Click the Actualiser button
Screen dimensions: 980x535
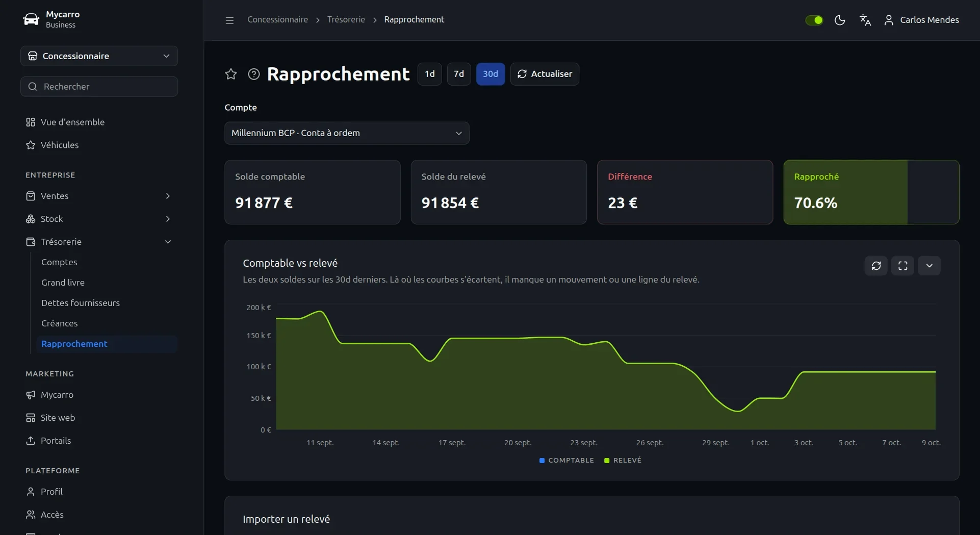click(x=545, y=74)
